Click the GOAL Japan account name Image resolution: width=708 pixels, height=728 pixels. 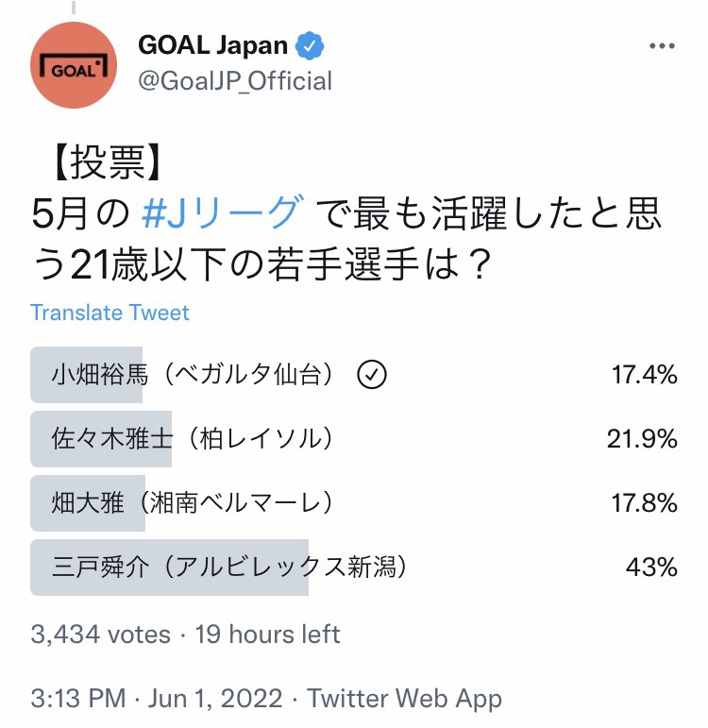(214, 44)
